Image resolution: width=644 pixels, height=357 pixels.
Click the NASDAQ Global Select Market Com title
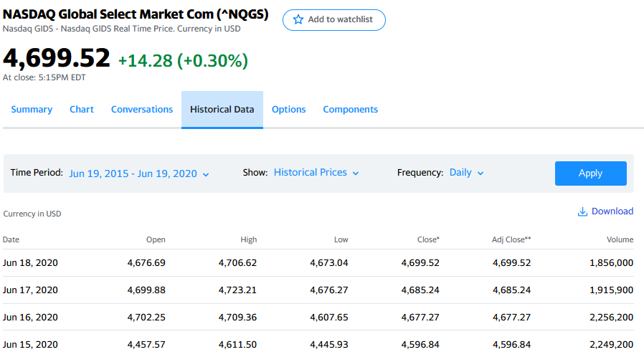click(136, 14)
